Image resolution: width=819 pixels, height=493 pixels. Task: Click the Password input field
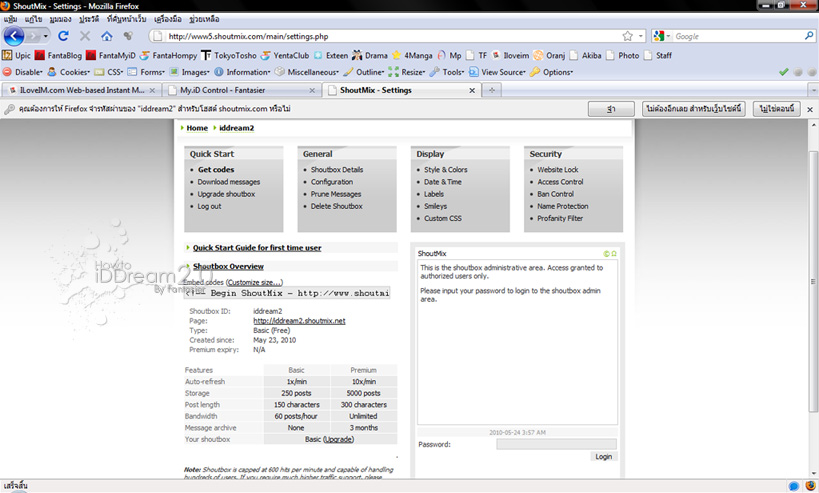pos(556,444)
